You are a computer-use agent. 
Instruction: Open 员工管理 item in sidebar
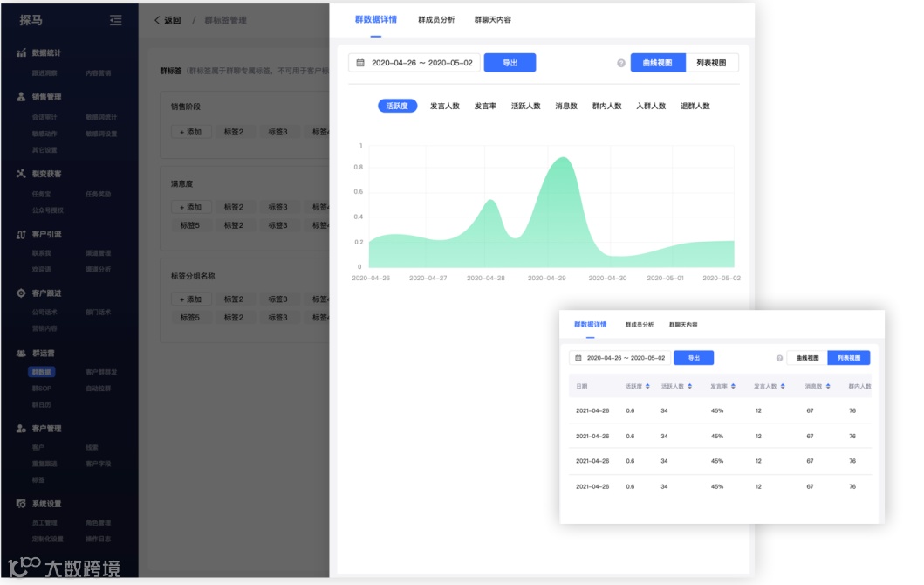[x=44, y=522]
